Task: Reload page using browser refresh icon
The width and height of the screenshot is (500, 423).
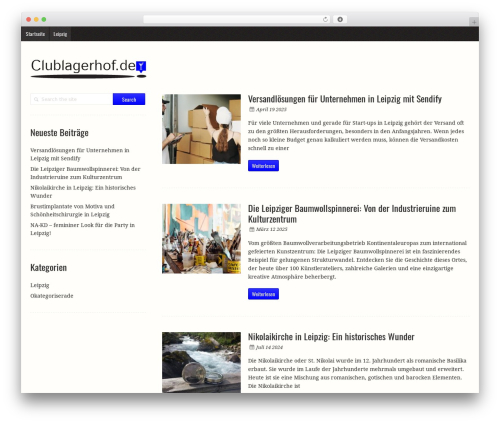Action: coord(325,20)
